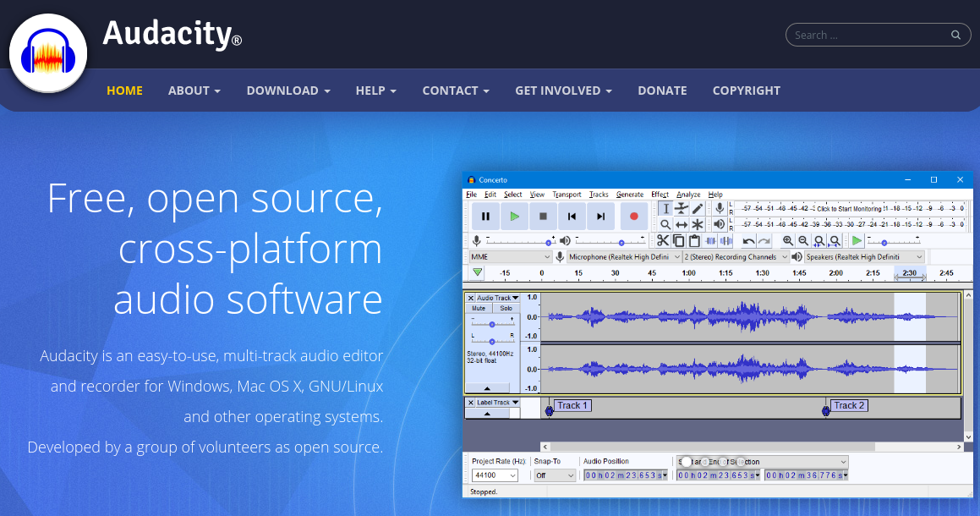
Task: Zoom out with the minus magnifier
Action: click(x=804, y=241)
